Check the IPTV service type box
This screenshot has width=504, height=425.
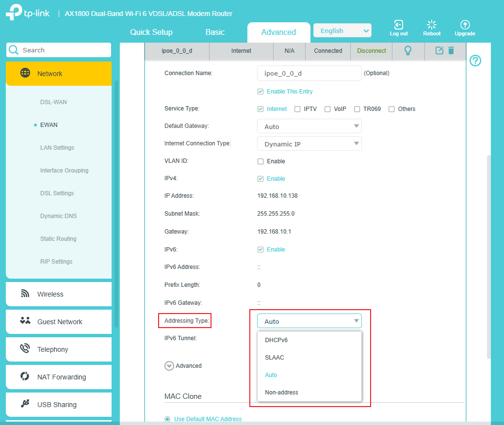297,109
